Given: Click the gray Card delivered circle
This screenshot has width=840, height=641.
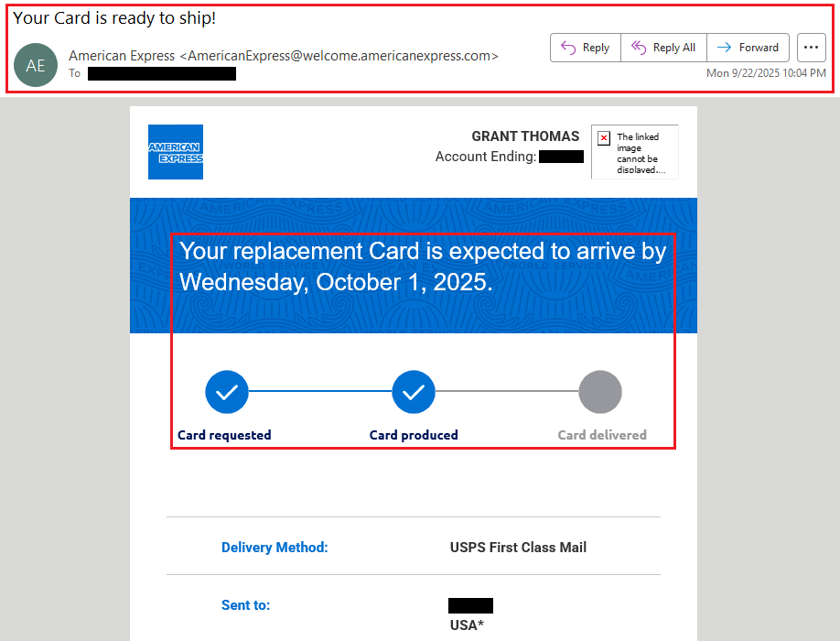Looking at the screenshot, I should 600,393.
